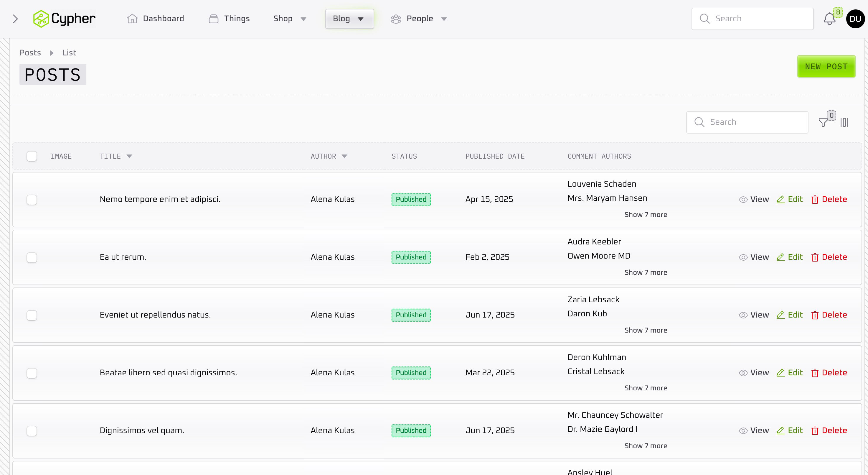
Task: Click comment author Louvenia Schaden
Action: tap(602, 184)
